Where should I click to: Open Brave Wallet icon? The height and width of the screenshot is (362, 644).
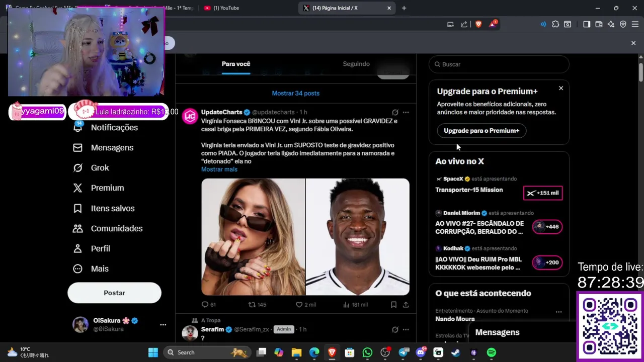coord(599,24)
